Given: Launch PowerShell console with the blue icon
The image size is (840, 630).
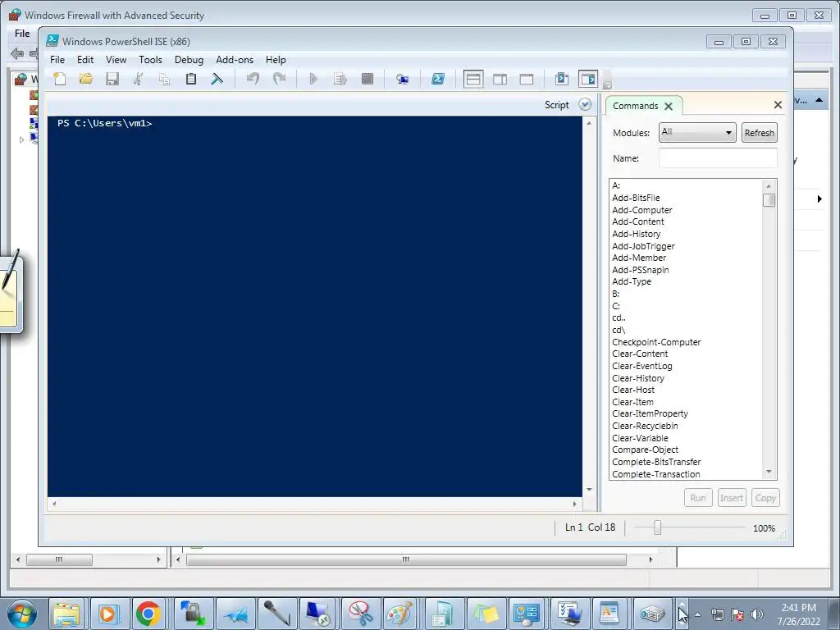Looking at the screenshot, I should [x=438, y=80].
